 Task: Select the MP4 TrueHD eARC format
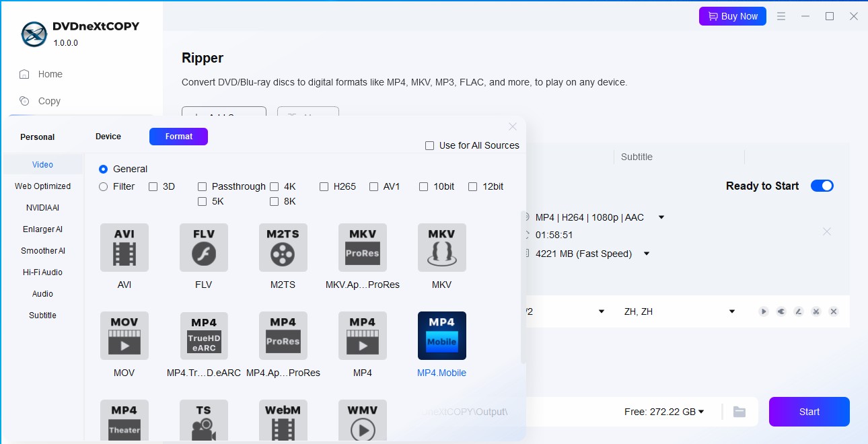tap(203, 336)
